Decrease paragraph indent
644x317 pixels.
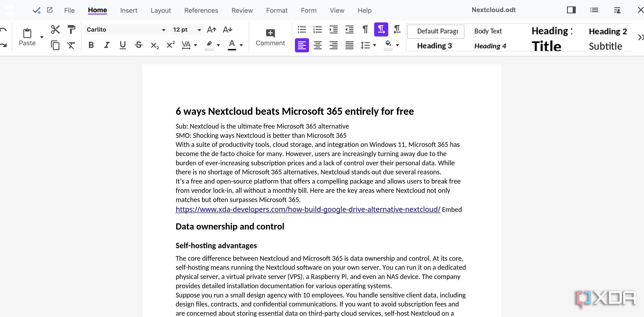pyautogui.click(x=349, y=29)
